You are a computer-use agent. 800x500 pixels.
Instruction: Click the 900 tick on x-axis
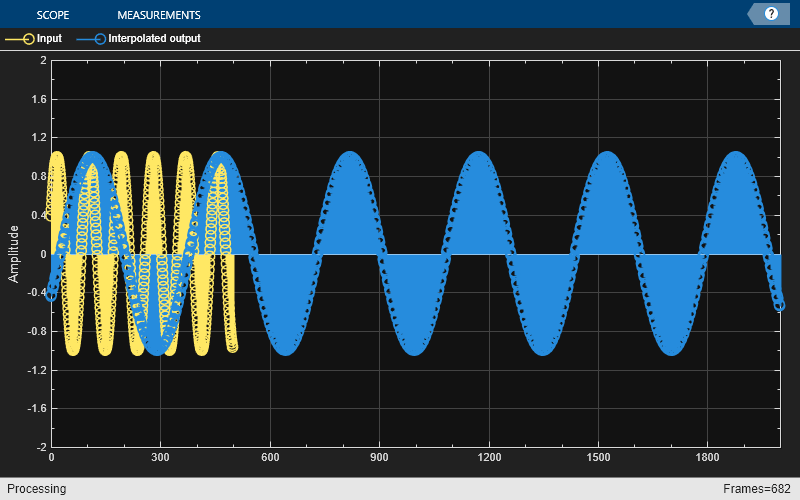[379, 457]
